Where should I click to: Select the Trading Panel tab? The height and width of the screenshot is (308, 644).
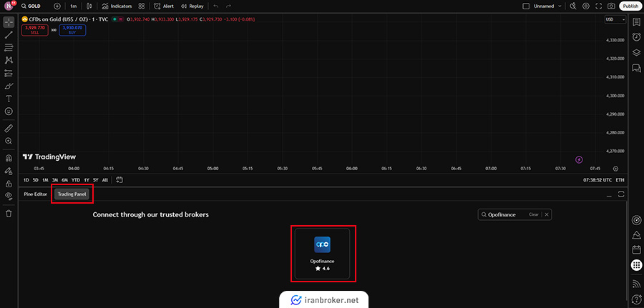coord(72,194)
